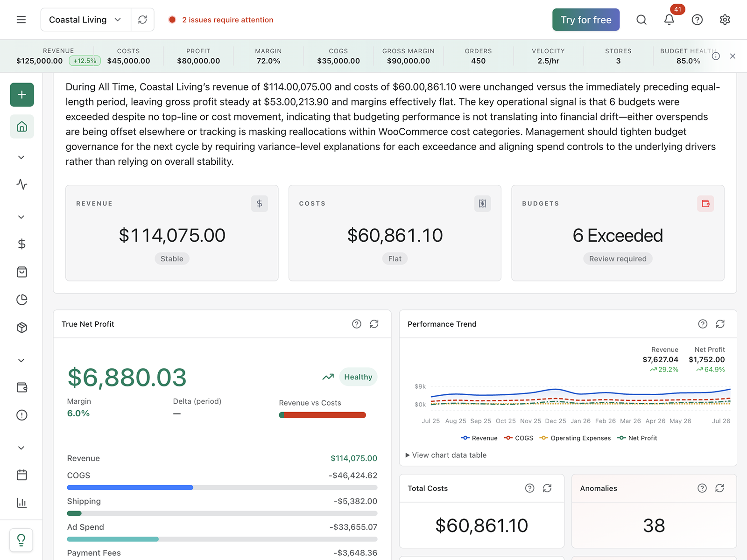This screenshot has width=747, height=560.
Task: Open the help question mark in header
Action: (x=697, y=20)
